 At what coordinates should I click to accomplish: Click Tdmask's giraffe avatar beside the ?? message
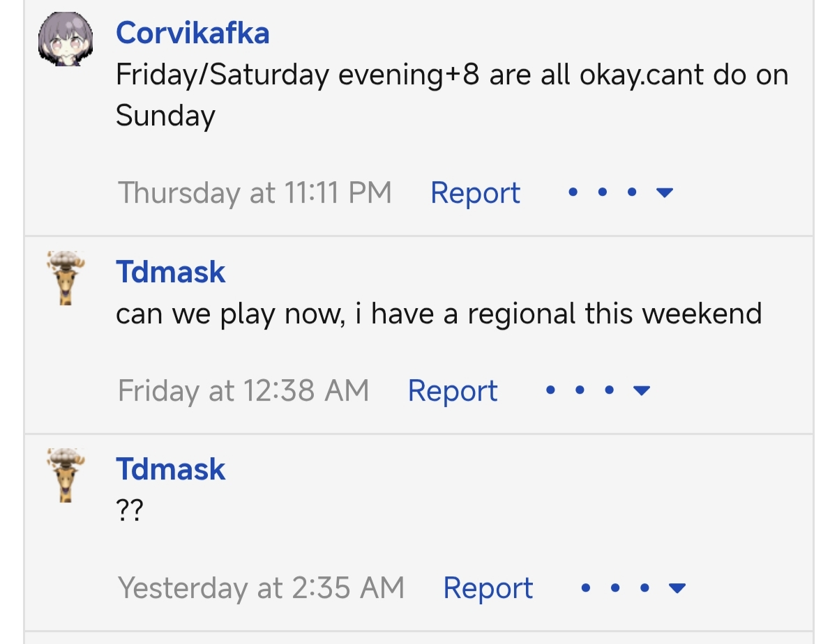click(66, 475)
